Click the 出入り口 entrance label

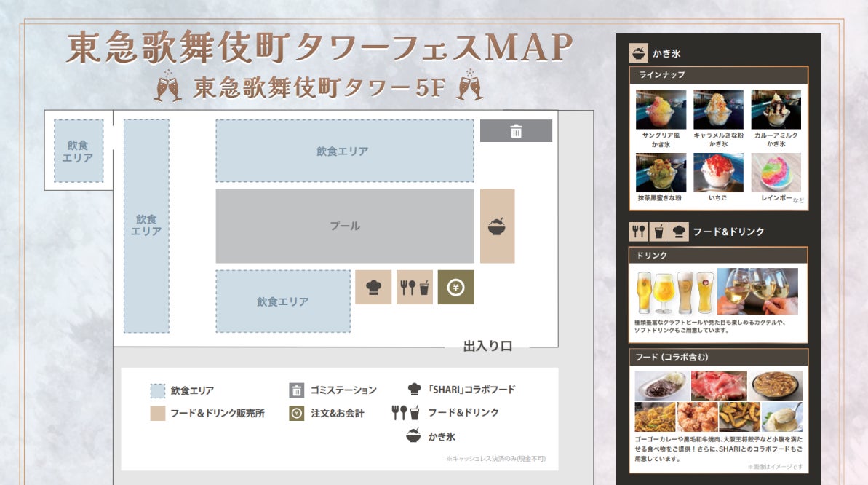click(487, 347)
